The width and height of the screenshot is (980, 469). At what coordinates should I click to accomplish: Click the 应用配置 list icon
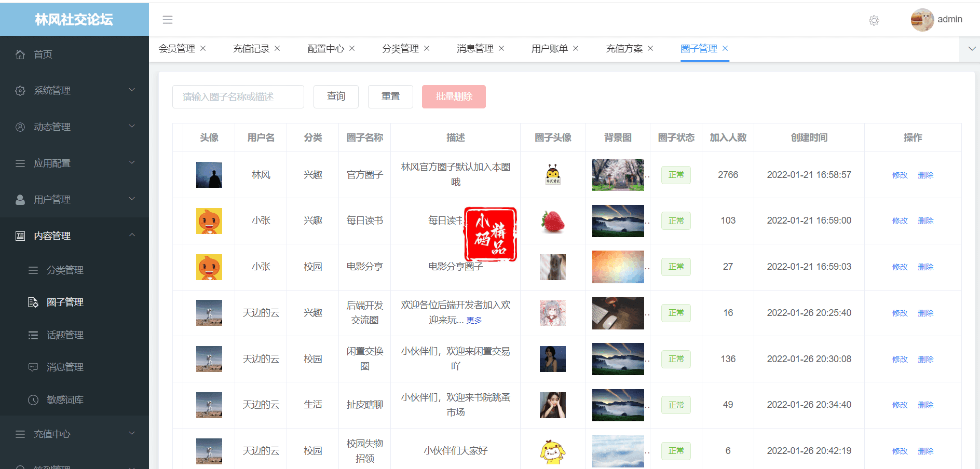pos(20,163)
